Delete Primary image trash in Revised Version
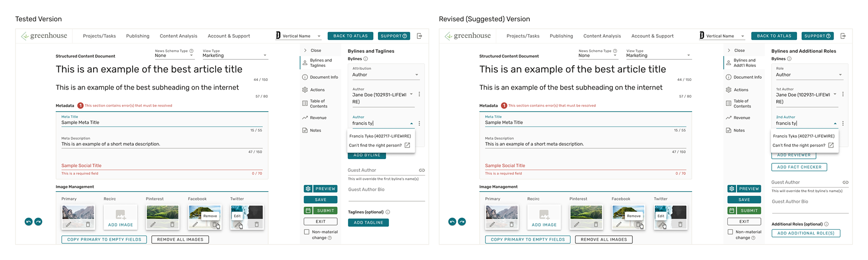The width and height of the screenshot is (868, 260). click(511, 224)
